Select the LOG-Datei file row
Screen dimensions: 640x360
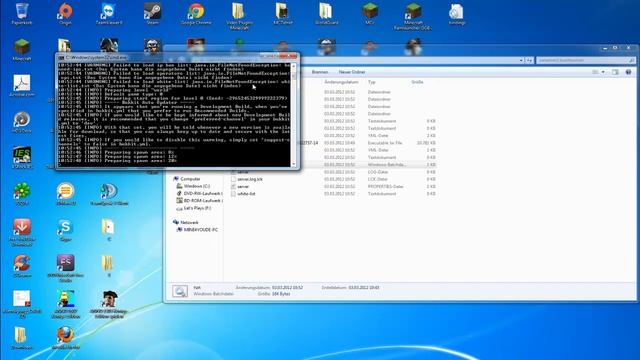click(333, 172)
